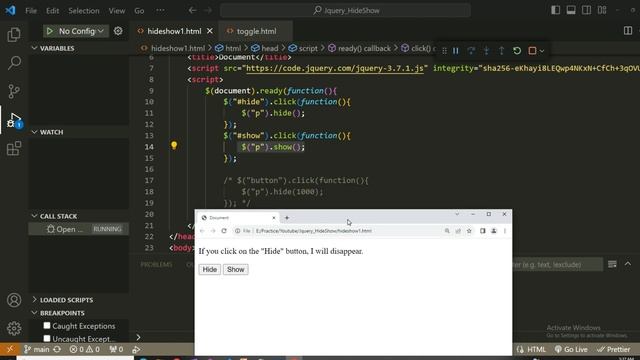Open the Source Control view
Viewport: 640px width, 360px height.
pos(14,91)
